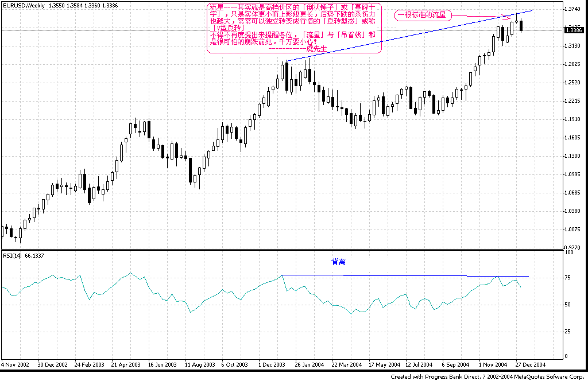The image size is (588, 381).
Task: Select the pink 流星 explanation text box
Action: coord(295,28)
